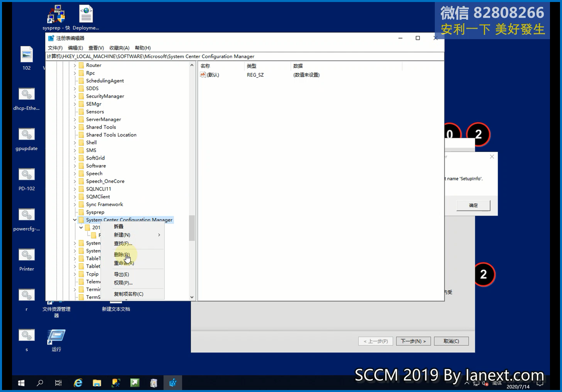Viewport: 562px width, 392px height.
Task: Open the 编辑(E) menu
Action: point(75,48)
